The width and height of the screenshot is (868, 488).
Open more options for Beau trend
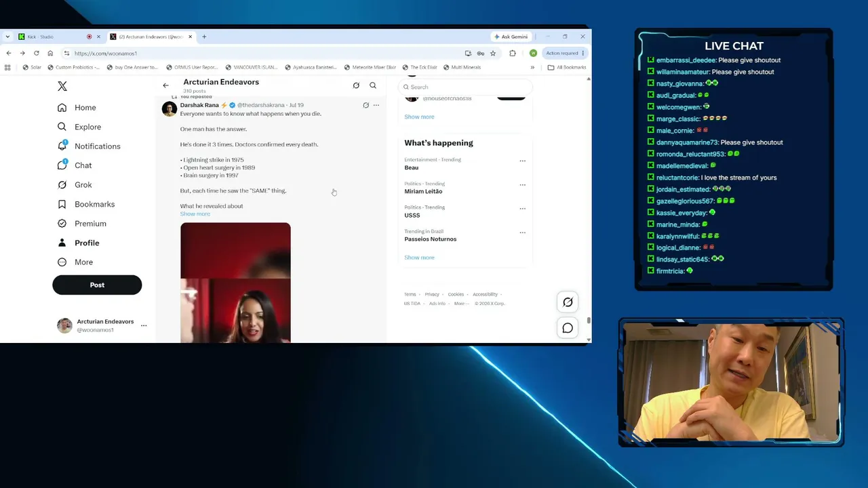coord(522,161)
